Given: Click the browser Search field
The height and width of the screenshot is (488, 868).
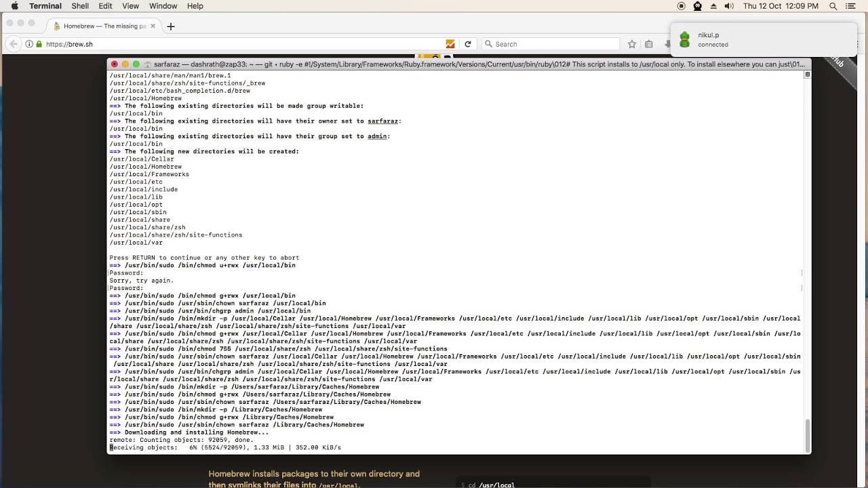Looking at the screenshot, I should [551, 44].
